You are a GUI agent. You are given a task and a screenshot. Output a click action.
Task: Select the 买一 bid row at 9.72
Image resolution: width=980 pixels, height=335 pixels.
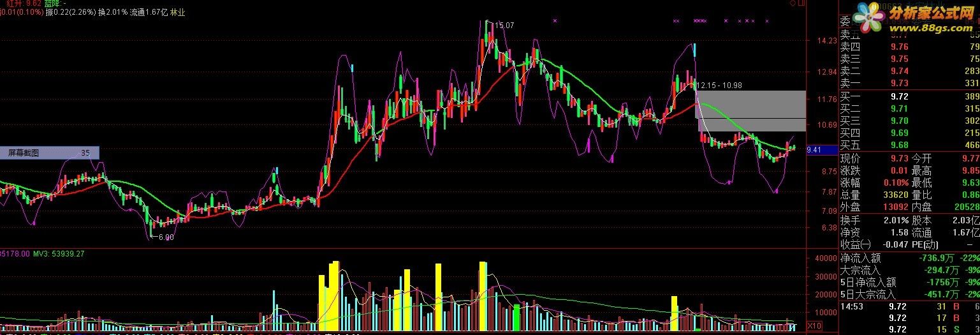click(x=909, y=96)
